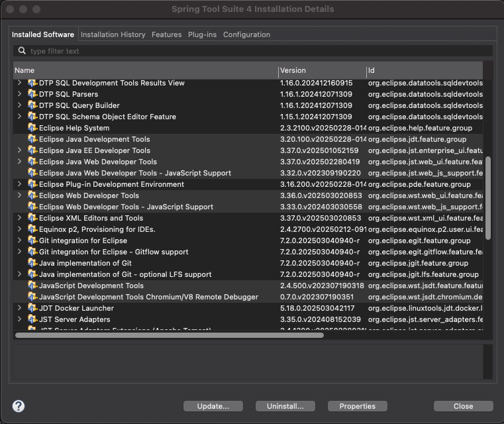Sort by the Version column header
Screen dimensions: 504x424
pos(322,70)
